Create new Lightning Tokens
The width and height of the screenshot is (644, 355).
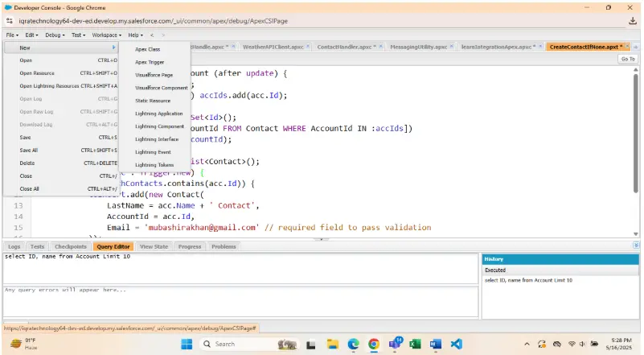coord(155,164)
